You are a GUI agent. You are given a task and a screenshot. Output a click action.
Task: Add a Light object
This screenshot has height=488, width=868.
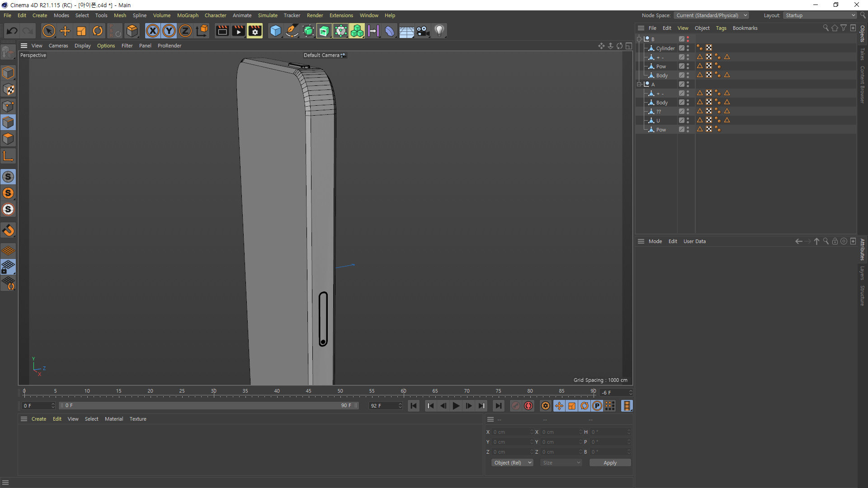pos(439,31)
